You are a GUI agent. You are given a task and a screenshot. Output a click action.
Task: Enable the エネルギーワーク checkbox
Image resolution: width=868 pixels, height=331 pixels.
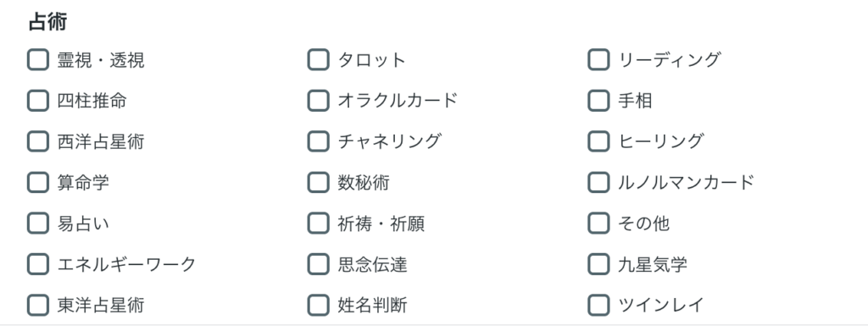point(38,264)
